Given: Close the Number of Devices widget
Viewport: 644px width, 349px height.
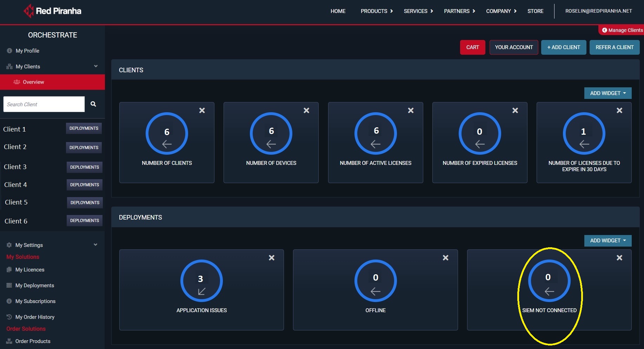Looking at the screenshot, I should [x=306, y=110].
